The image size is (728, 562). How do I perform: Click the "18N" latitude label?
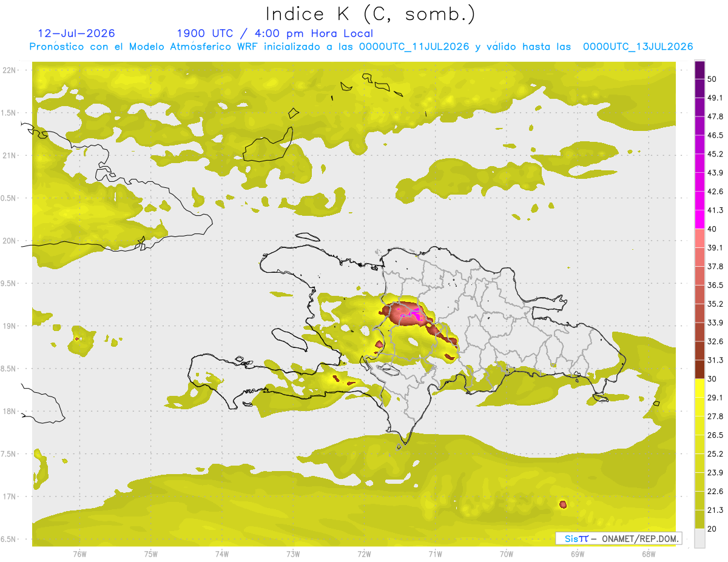[x=9, y=411]
